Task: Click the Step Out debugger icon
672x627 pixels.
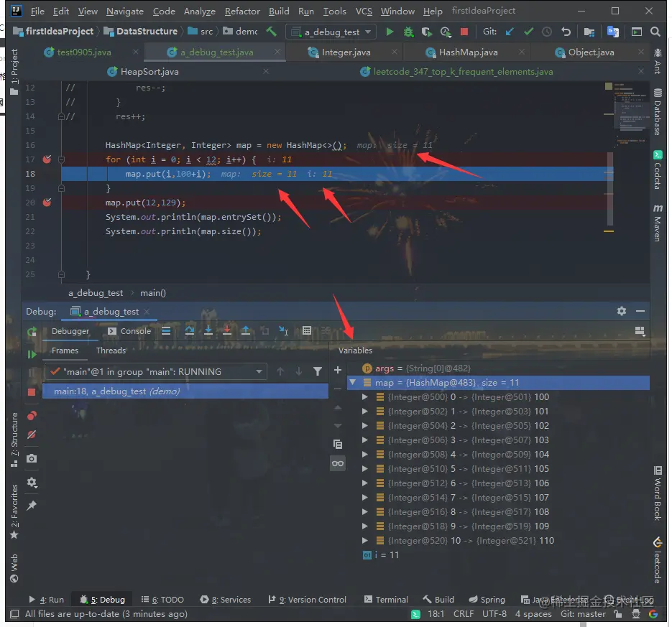Action: [246, 330]
